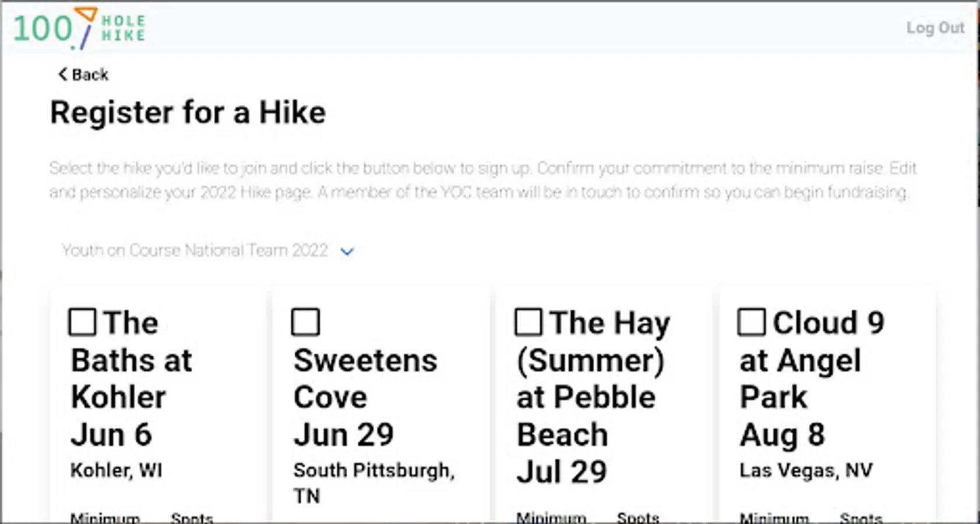The width and height of the screenshot is (980, 524).
Task: Click the Back chevron arrow
Action: click(x=62, y=75)
